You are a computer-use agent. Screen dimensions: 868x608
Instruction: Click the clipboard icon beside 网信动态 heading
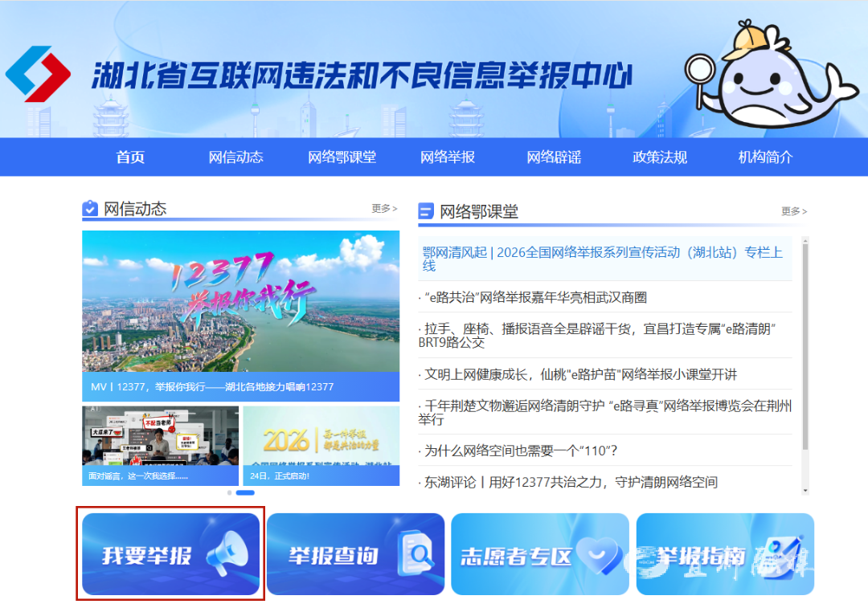click(90, 209)
